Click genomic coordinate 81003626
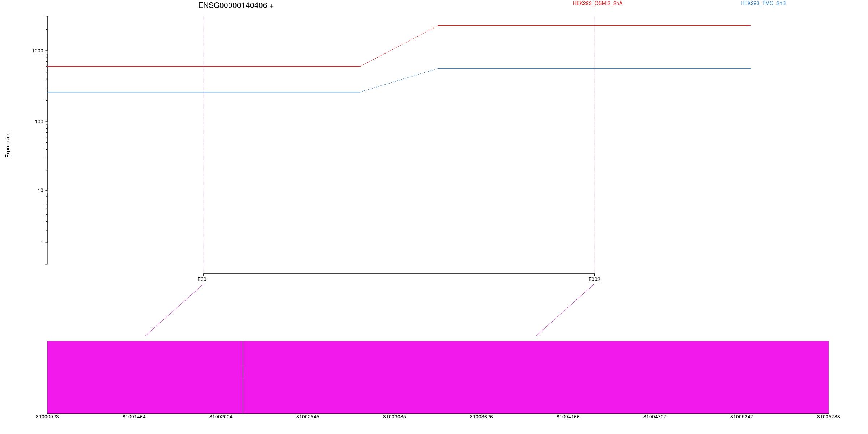 (x=481, y=417)
